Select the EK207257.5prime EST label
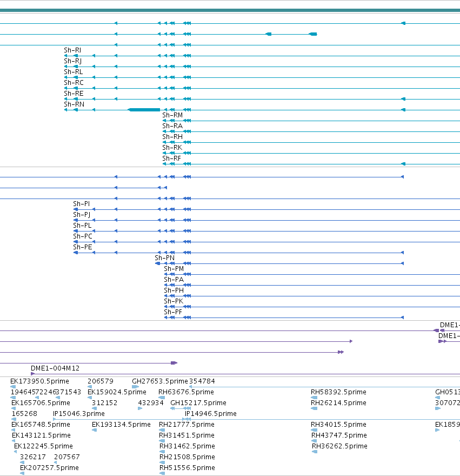This screenshot has height=476, width=460. (49, 468)
